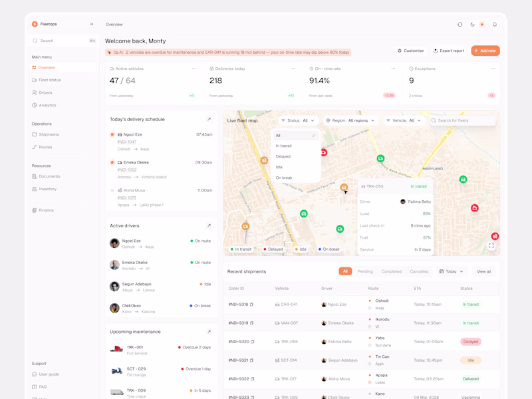The height and width of the screenshot is (399, 532).
Task: Open Chidi Okoro driver avatar
Action: pyautogui.click(x=114, y=308)
